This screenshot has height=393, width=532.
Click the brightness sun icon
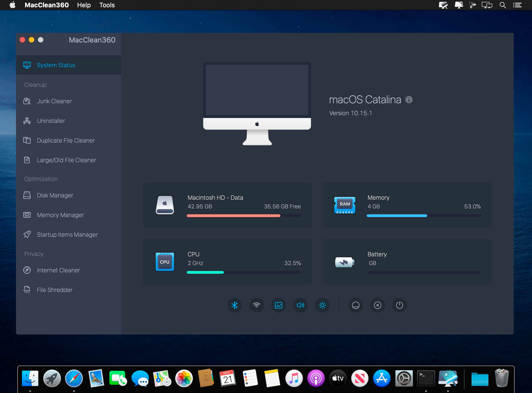point(322,305)
